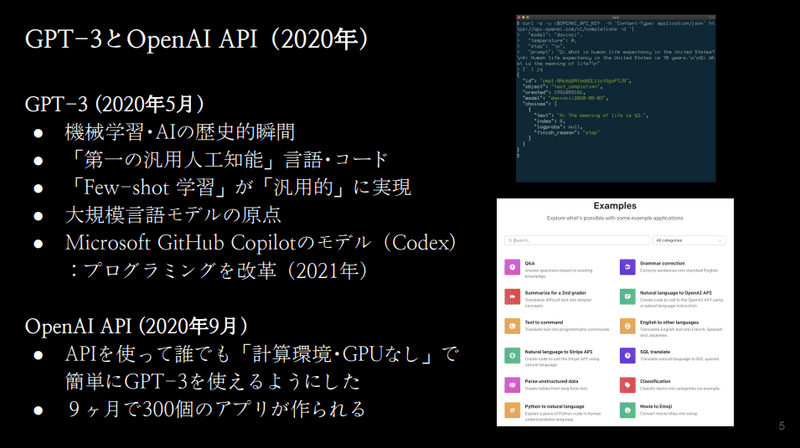This screenshot has width=800, height=448.
Task: Click the Examples heading
Action: 615,206
